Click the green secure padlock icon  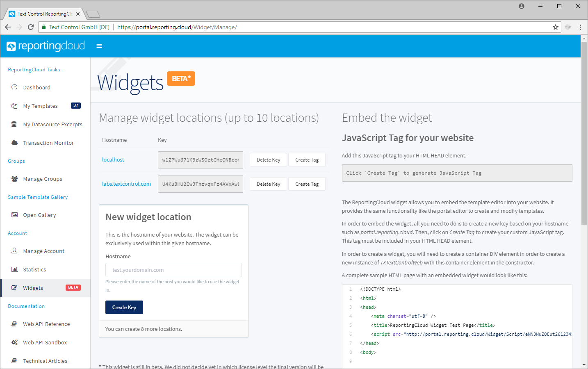click(x=44, y=27)
